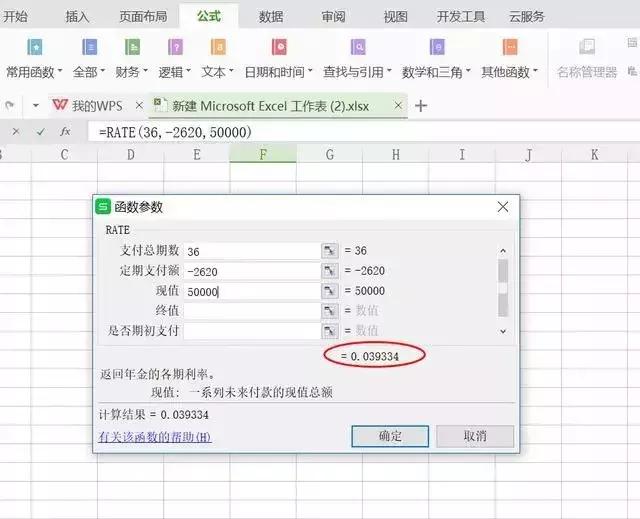Image resolution: width=640 pixels, height=519 pixels.
Task: Select column F header
Action: (263, 154)
